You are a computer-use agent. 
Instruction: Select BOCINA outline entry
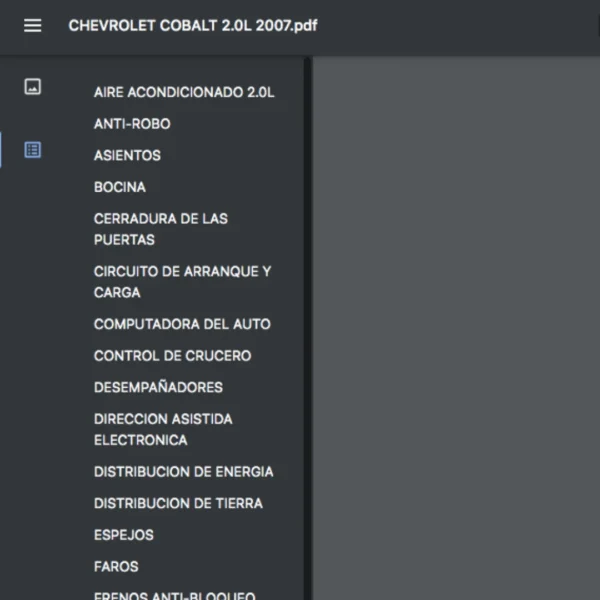[120, 187]
